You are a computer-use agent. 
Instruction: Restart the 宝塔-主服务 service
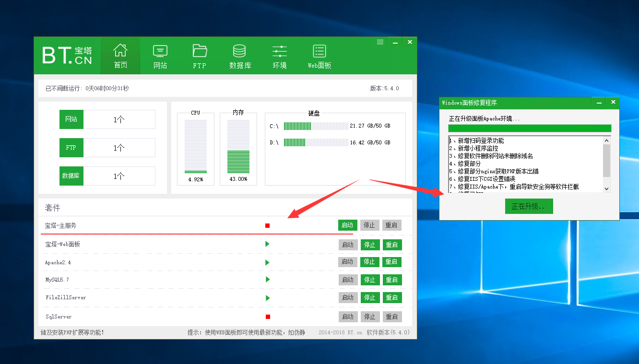[392, 225]
